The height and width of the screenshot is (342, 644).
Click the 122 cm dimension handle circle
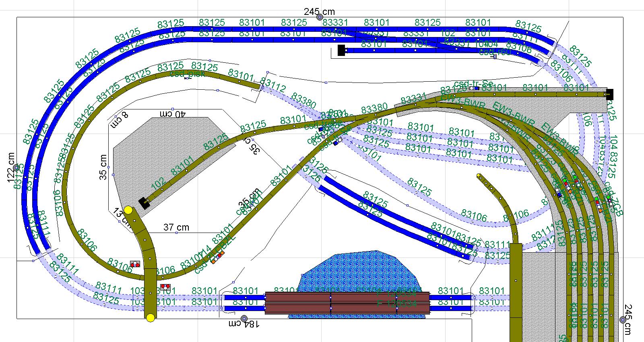tap(16, 167)
